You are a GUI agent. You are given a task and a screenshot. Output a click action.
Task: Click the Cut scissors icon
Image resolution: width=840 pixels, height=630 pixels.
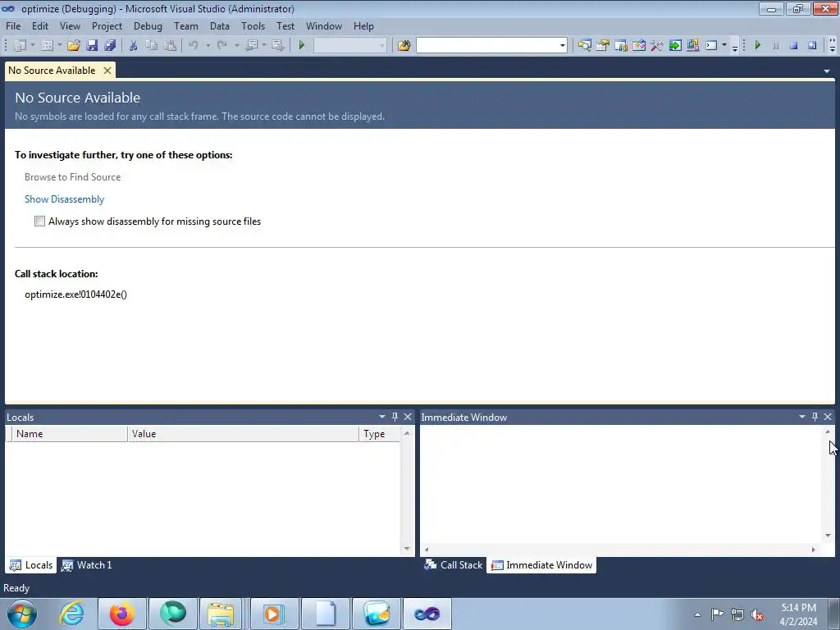pos(134,46)
